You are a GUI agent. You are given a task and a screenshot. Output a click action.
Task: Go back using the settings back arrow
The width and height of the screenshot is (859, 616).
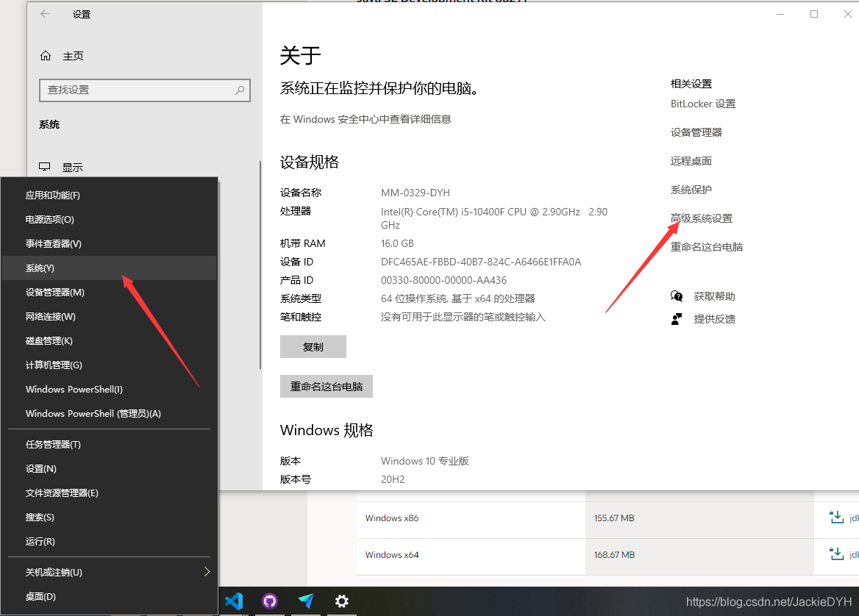pos(45,14)
